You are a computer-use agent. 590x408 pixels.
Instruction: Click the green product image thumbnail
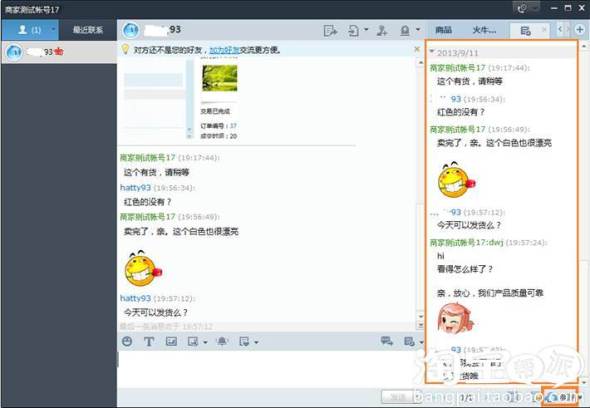pos(220,78)
